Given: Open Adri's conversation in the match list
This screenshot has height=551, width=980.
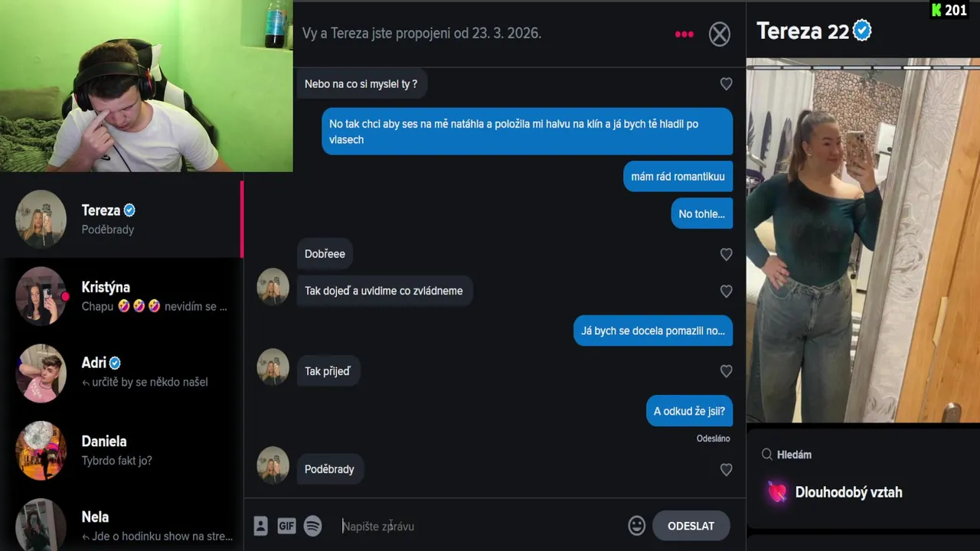Looking at the screenshot, I should 122,373.
